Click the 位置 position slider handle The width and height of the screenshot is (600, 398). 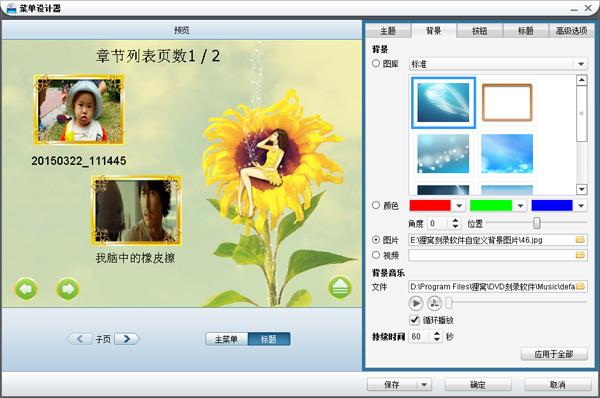click(536, 223)
